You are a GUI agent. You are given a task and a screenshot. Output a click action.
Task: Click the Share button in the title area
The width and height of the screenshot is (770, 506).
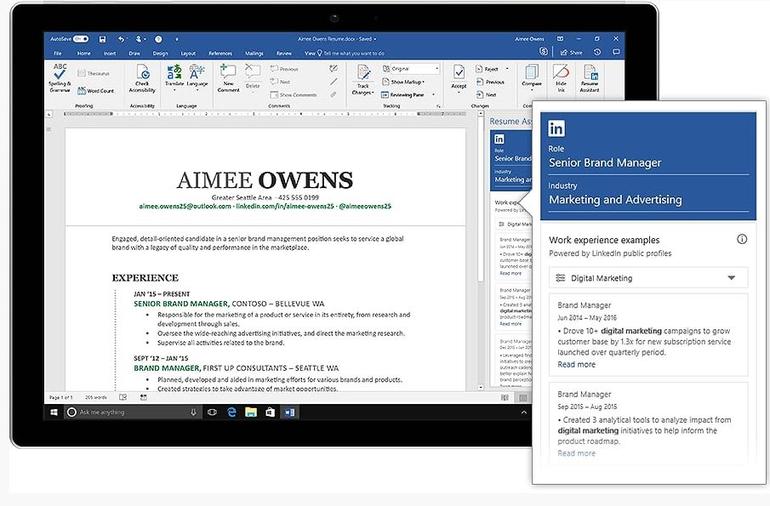pyautogui.click(x=573, y=53)
